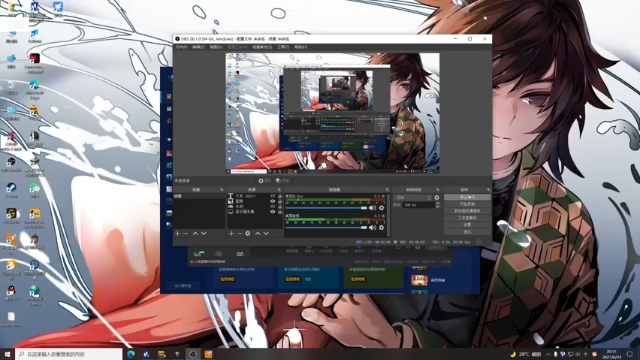Show hidden system tray icons chevron
Screen dimensions: 640x360
[x=548, y=354]
